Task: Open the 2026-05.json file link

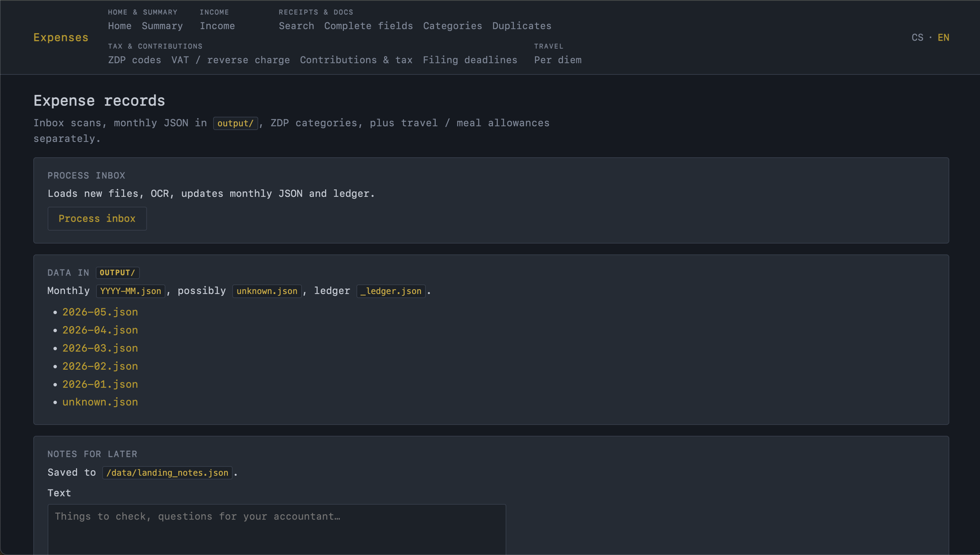Action: tap(100, 312)
